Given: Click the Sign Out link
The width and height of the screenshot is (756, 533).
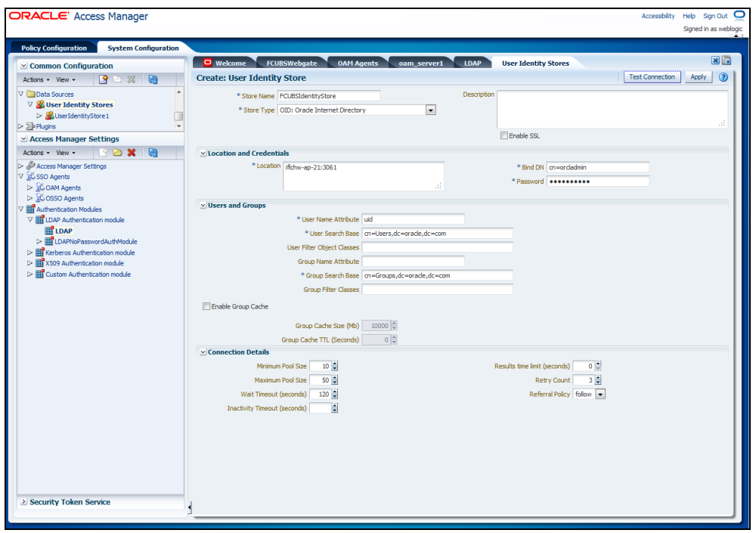Looking at the screenshot, I should click(x=715, y=16).
